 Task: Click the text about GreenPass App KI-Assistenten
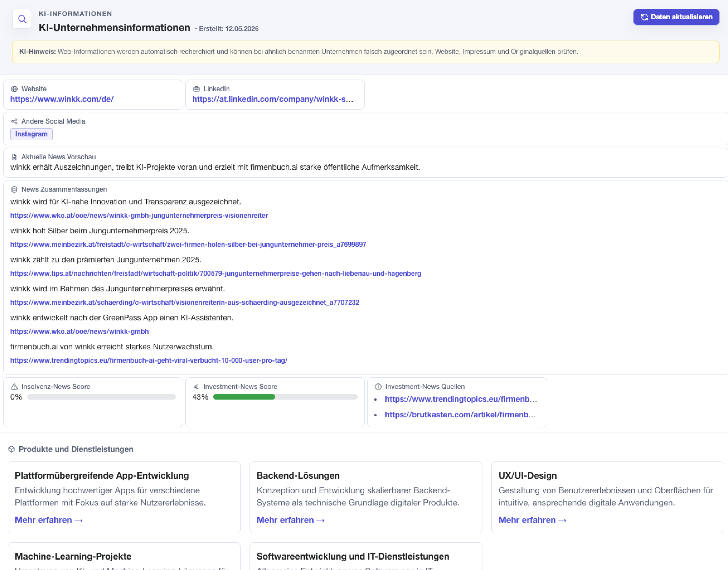tap(122, 318)
